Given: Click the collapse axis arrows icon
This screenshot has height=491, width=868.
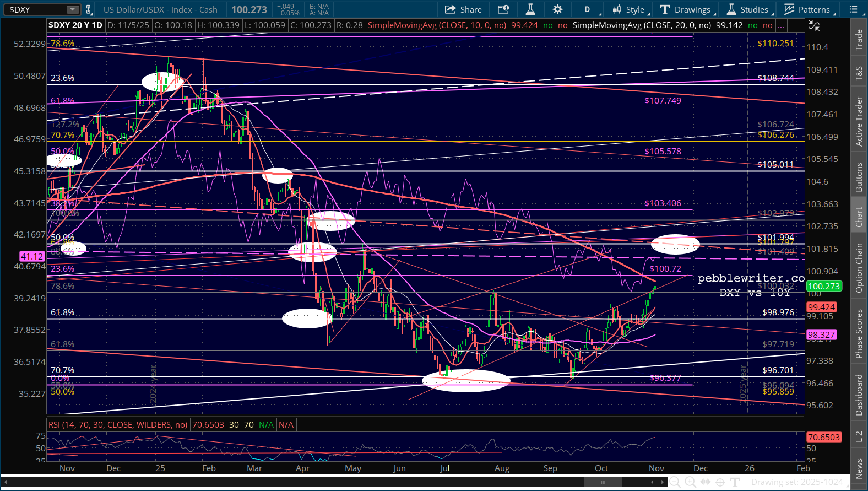Looking at the screenshot, I should click(x=814, y=25).
